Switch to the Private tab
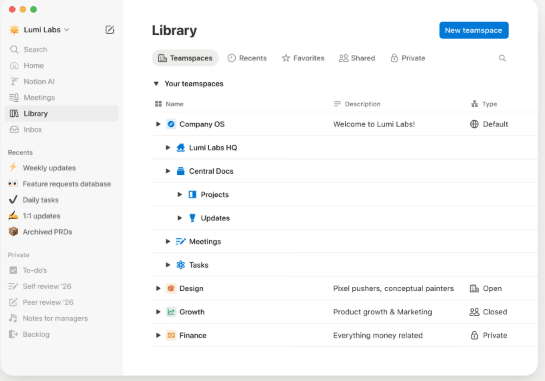The image size is (545, 381). [408, 58]
